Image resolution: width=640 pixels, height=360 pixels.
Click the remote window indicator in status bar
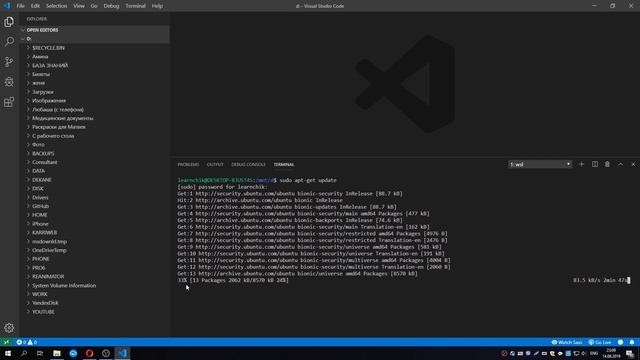(6, 342)
